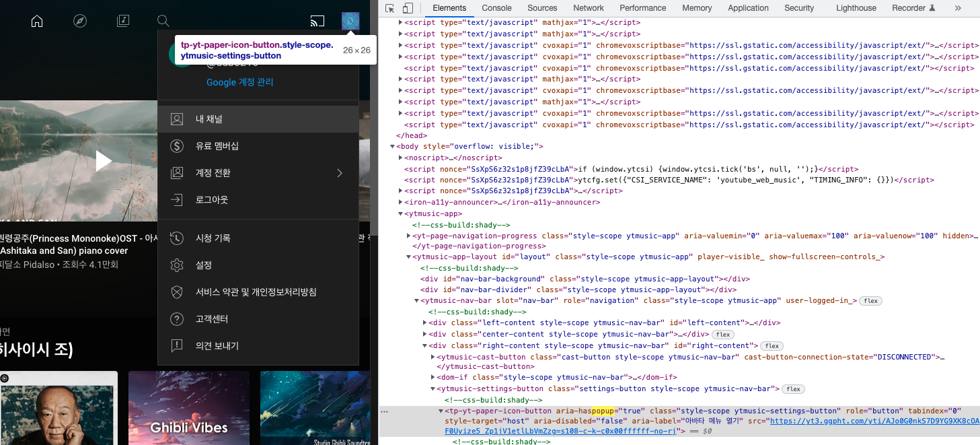980x445 pixels.
Task: Switch to the Application tab
Action: [x=748, y=8]
